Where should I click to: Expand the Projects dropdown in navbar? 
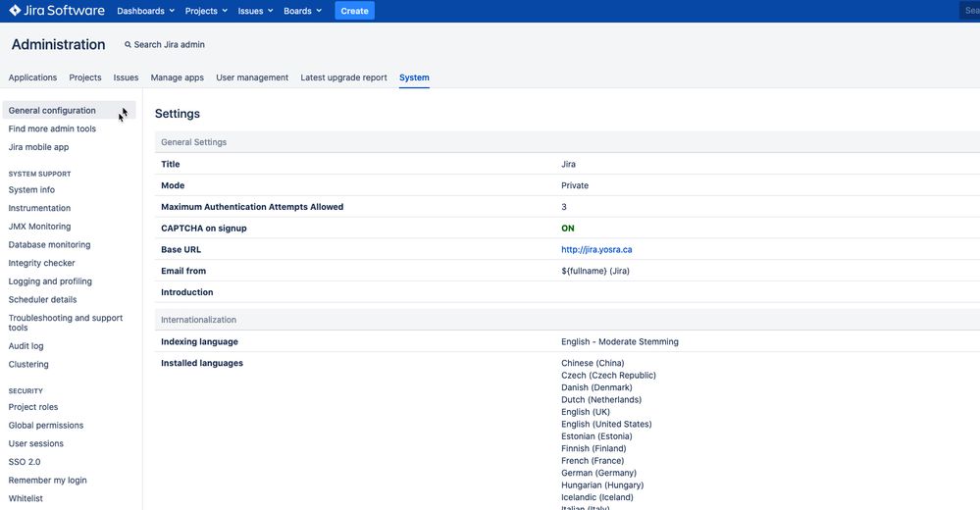(206, 11)
